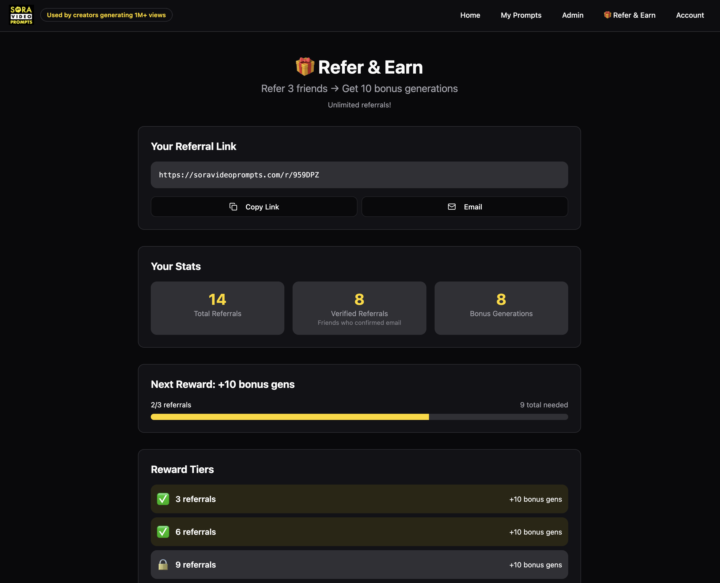The image size is (720, 583).
Task: Click the gift icon in the page title
Action: [x=305, y=67]
